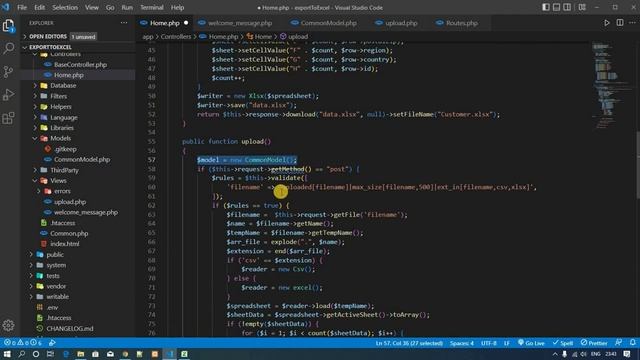
Task: Open Edge browser from the taskbar
Action: click(66, 354)
